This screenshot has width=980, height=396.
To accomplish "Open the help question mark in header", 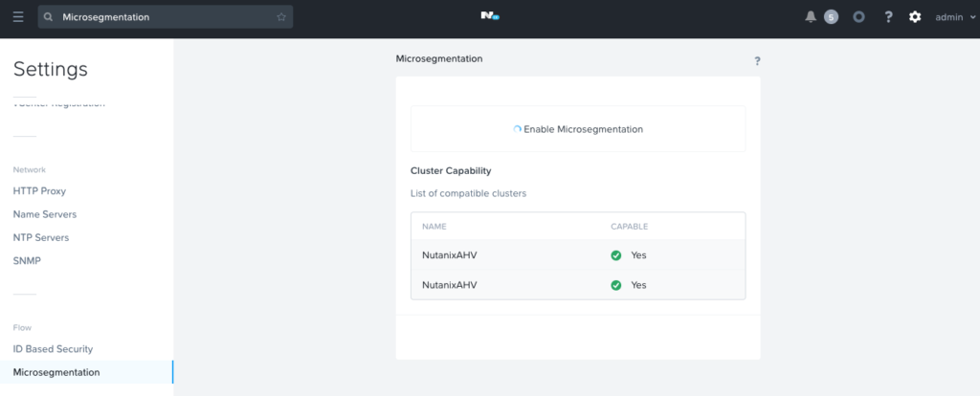I will pos(888,17).
